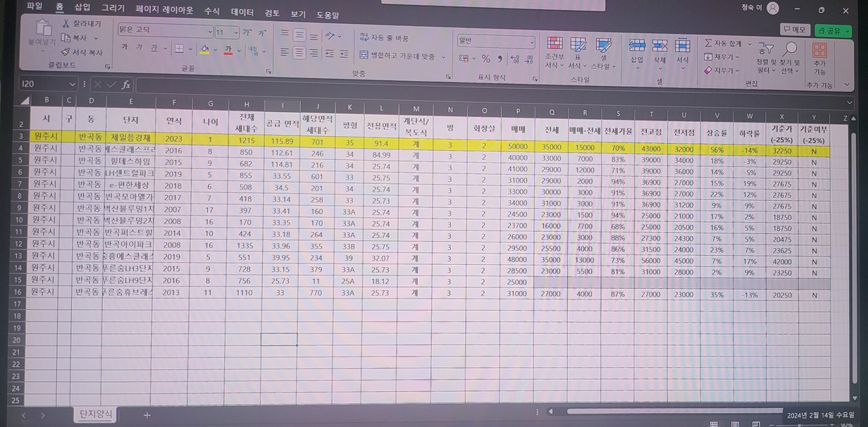This screenshot has height=427, width=868.
Task: Open the Clear (지우기) dropdown
Action: click(722, 70)
